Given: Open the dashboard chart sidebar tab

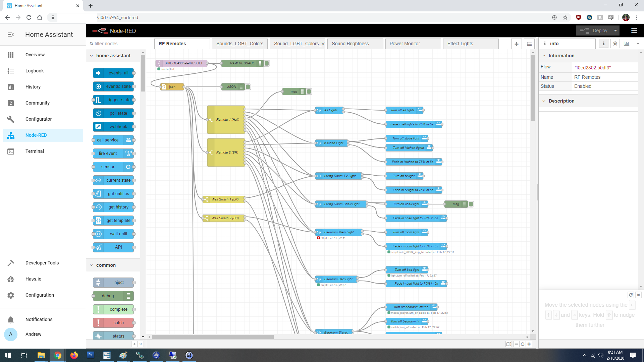Looking at the screenshot, I should tap(627, 44).
